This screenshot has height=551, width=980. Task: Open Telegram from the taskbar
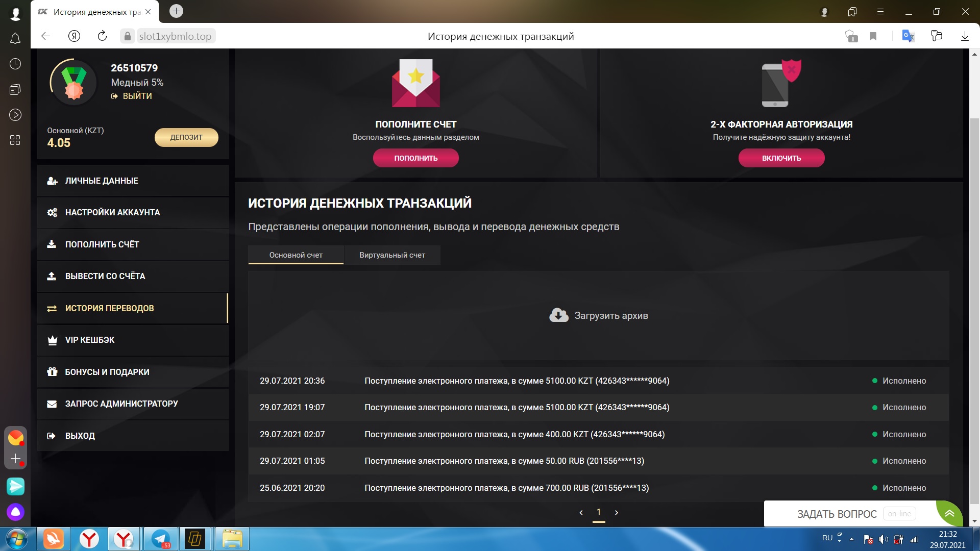[x=161, y=539]
